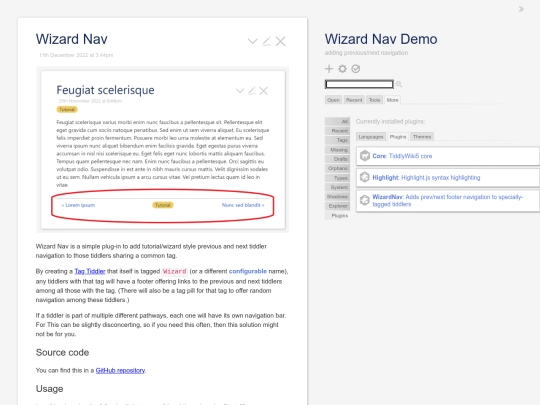Open the Tags vertical tab
This screenshot has height=405, width=540.
(x=338, y=140)
